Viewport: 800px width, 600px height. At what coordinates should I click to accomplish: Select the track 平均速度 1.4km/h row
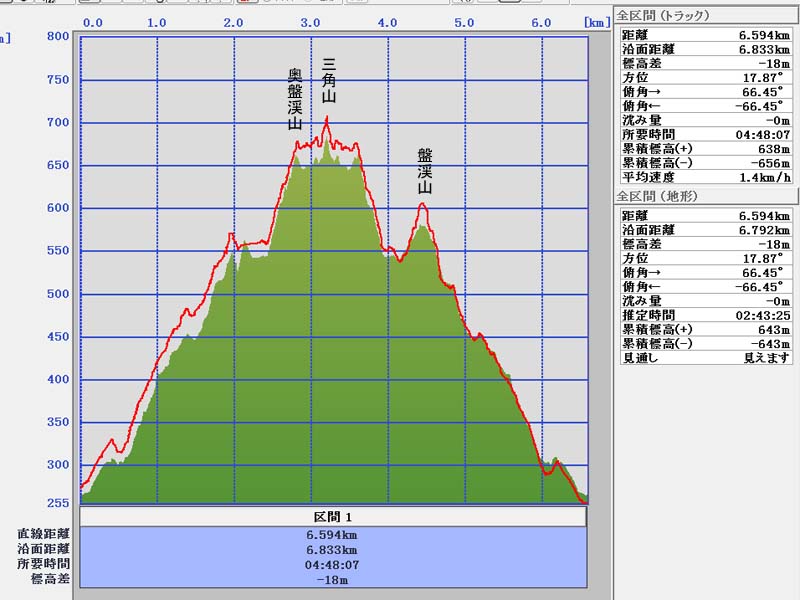click(706, 176)
